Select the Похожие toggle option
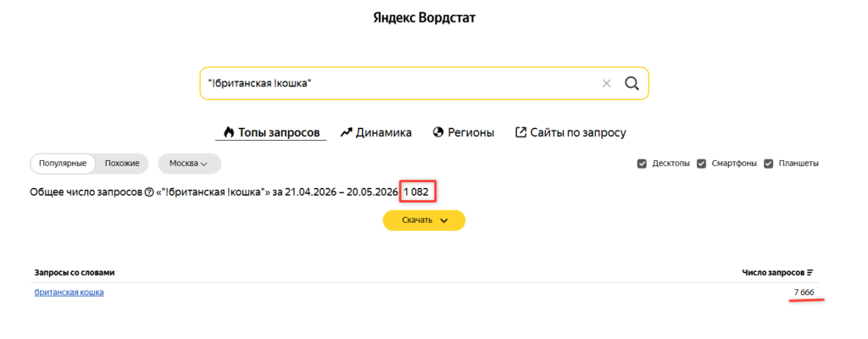This screenshot has height=339, width=868. (x=121, y=164)
